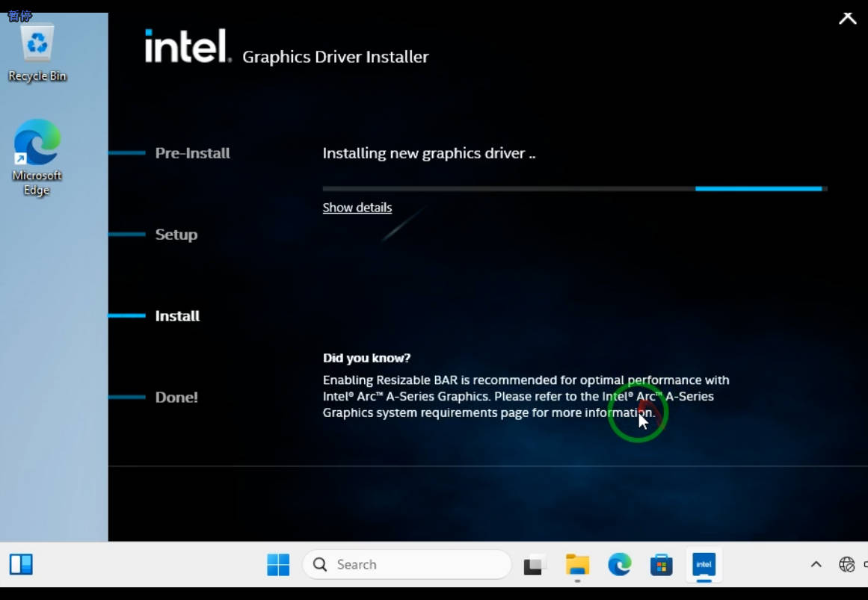Open the Windows Start menu

278,565
